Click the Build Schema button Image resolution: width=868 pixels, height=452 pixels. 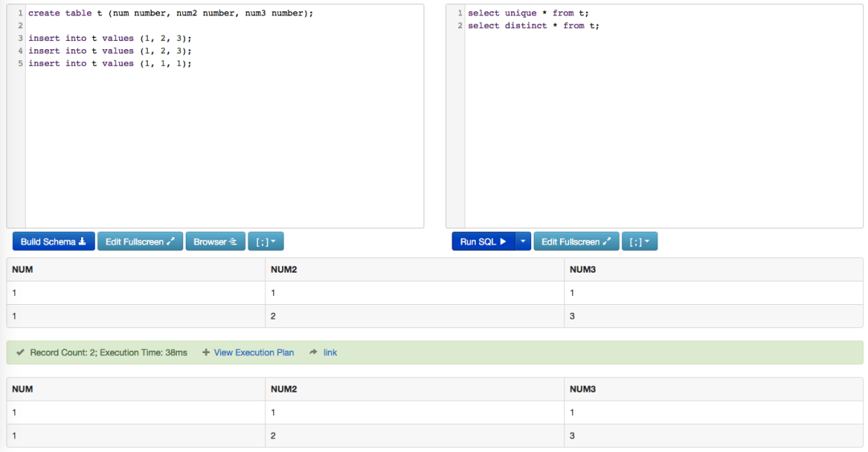pos(53,241)
